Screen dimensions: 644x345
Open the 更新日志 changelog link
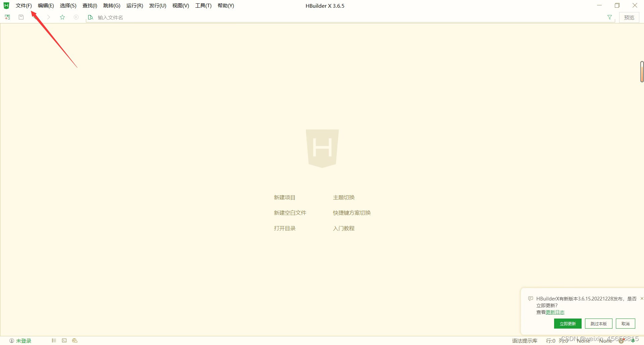[555, 312]
